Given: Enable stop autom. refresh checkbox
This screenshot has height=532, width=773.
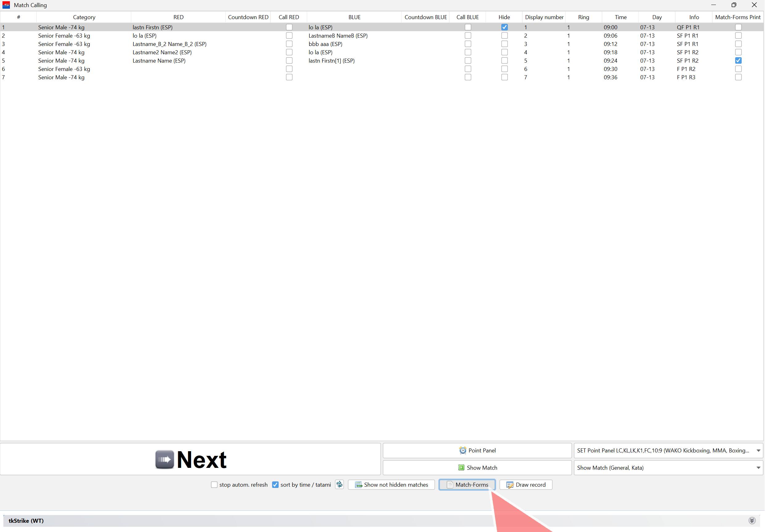Looking at the screenshot, I should (x=214, y=485).
